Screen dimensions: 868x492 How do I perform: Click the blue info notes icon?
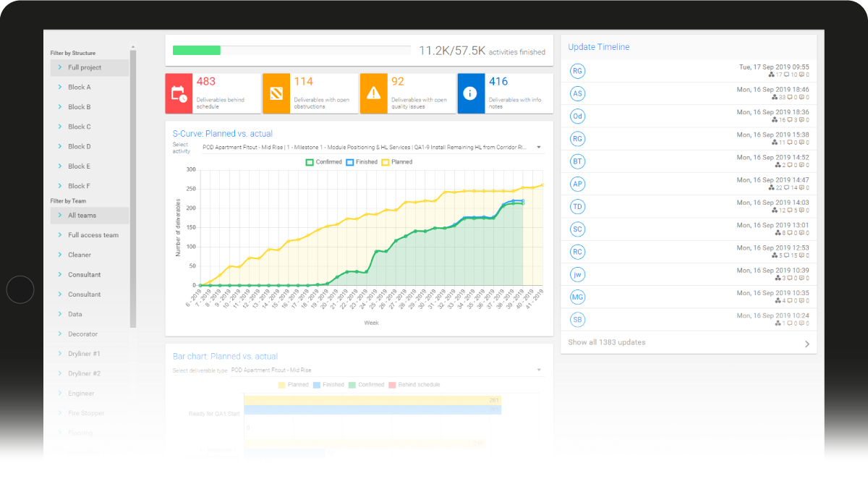click(x=471, y=93)
